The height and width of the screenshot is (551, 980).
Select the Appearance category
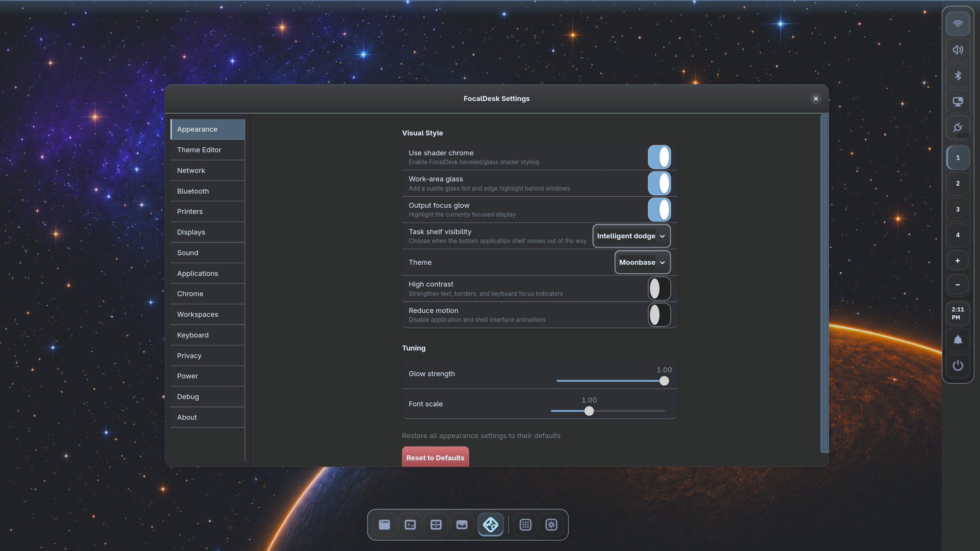pyautogui.click(x=207, y=129)
